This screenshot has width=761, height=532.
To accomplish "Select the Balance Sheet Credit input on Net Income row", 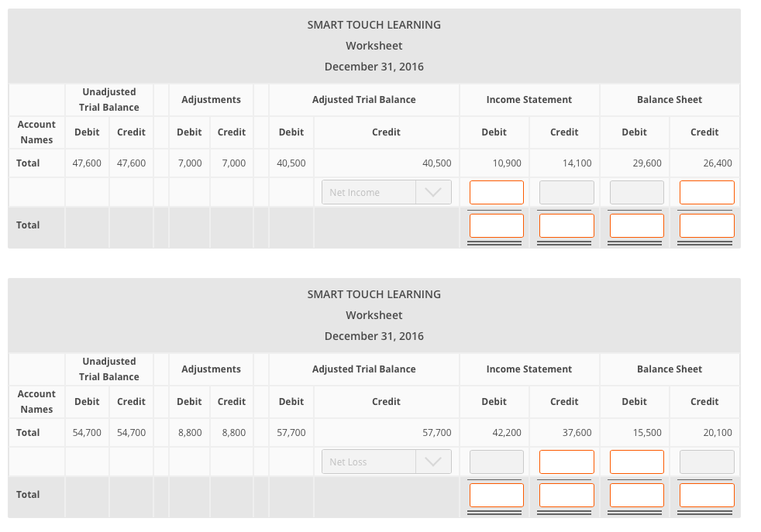I will tap(706, 192).
